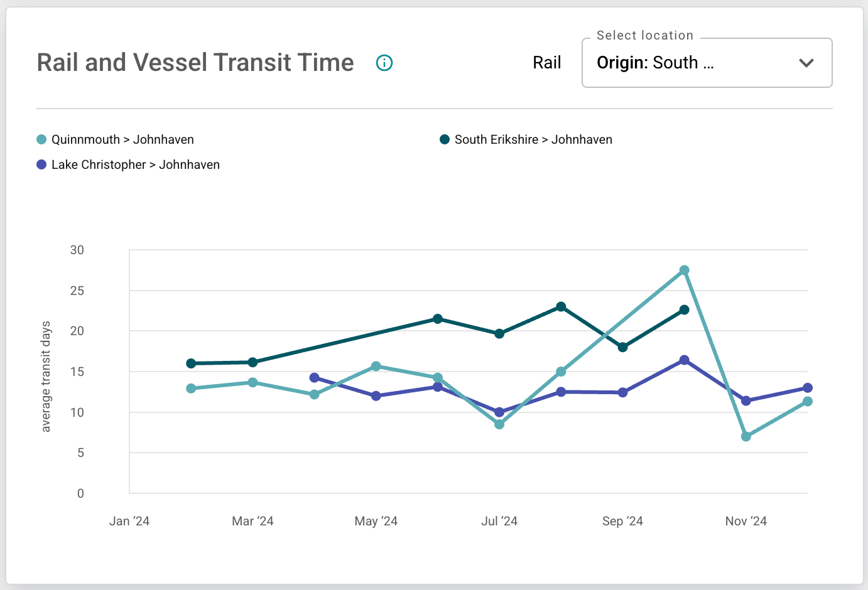This screenshot has height=590, width=868.
Task: Click the Lake Christopher > Johnhaven legend text
Action: pyautogui.click(x=136, y=164)
